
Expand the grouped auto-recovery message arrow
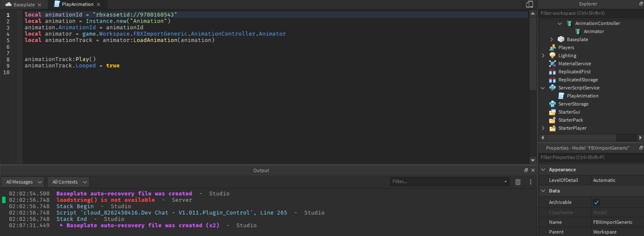click(62, 225)
